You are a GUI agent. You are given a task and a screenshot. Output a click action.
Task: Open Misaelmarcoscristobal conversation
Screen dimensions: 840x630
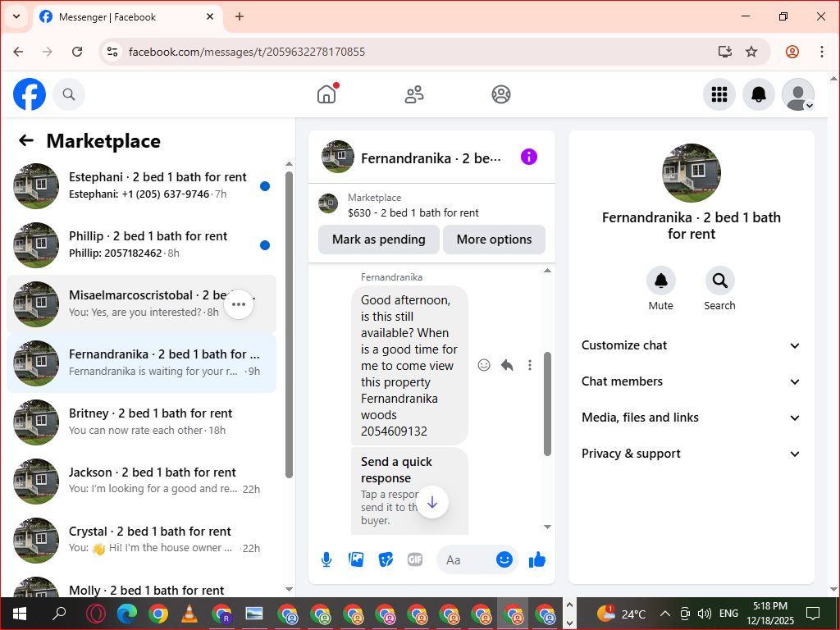[x=141, y=304]
